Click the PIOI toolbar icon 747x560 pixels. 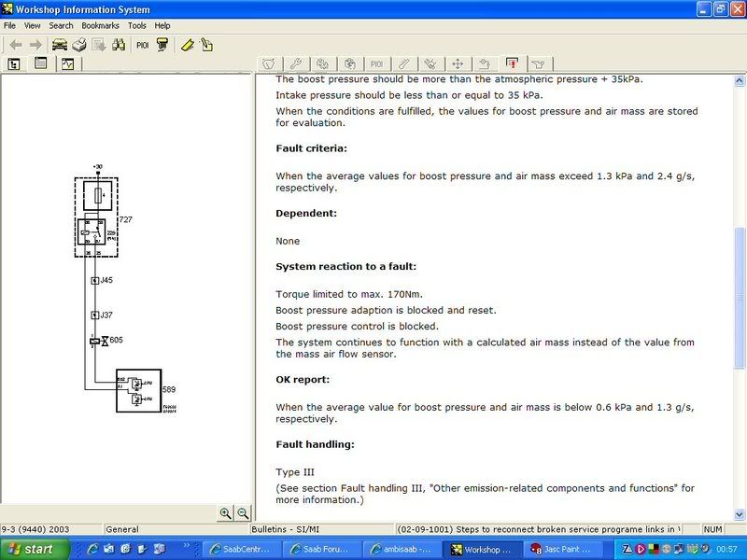(142, 45)
